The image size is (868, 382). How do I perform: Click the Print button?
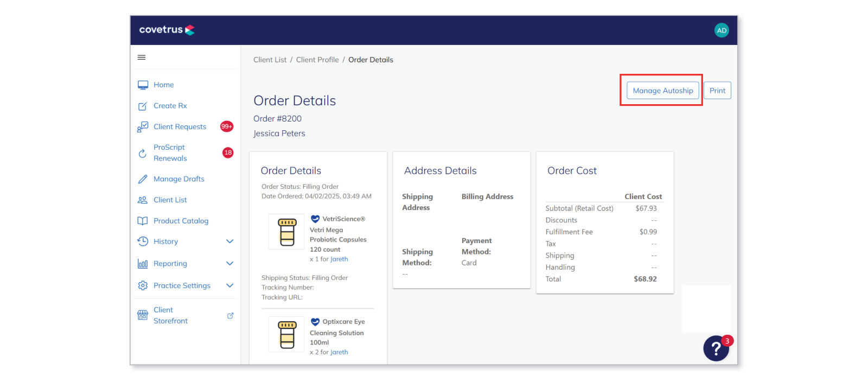pos(717,91)
